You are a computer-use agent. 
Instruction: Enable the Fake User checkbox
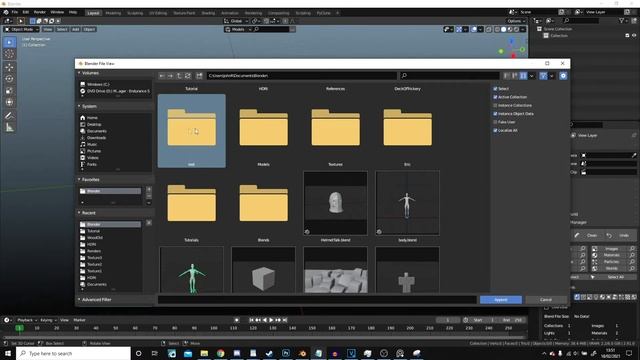pyautogui.click(x=495, y=122)
